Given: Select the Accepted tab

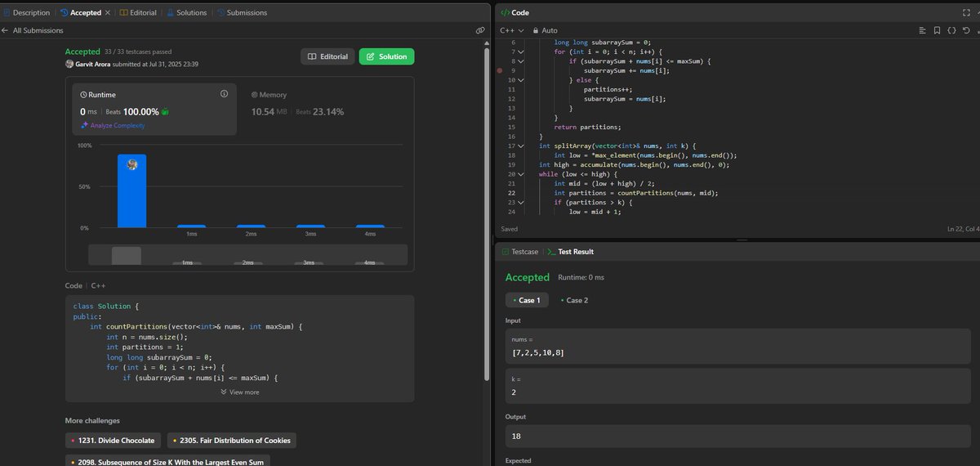Looking at the screenshot, I should (x=81, y=13).
